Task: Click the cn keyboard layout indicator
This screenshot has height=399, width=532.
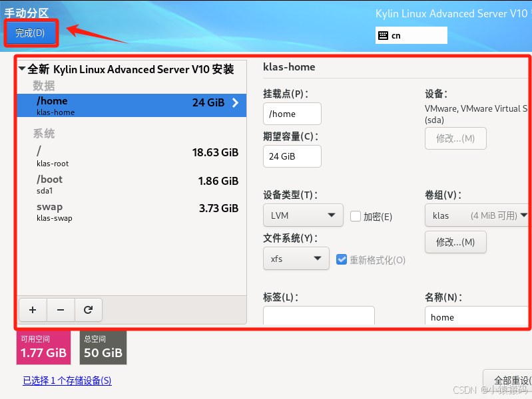Action: [411, 35]
